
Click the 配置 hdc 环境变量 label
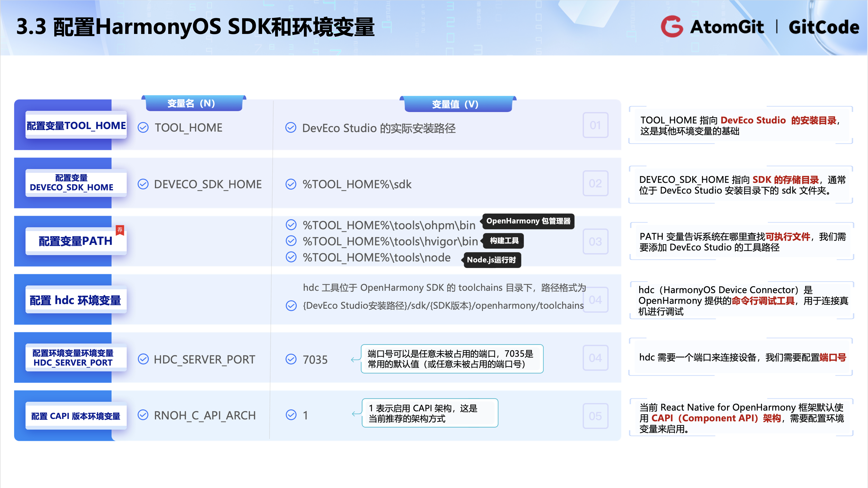(76, 300)
